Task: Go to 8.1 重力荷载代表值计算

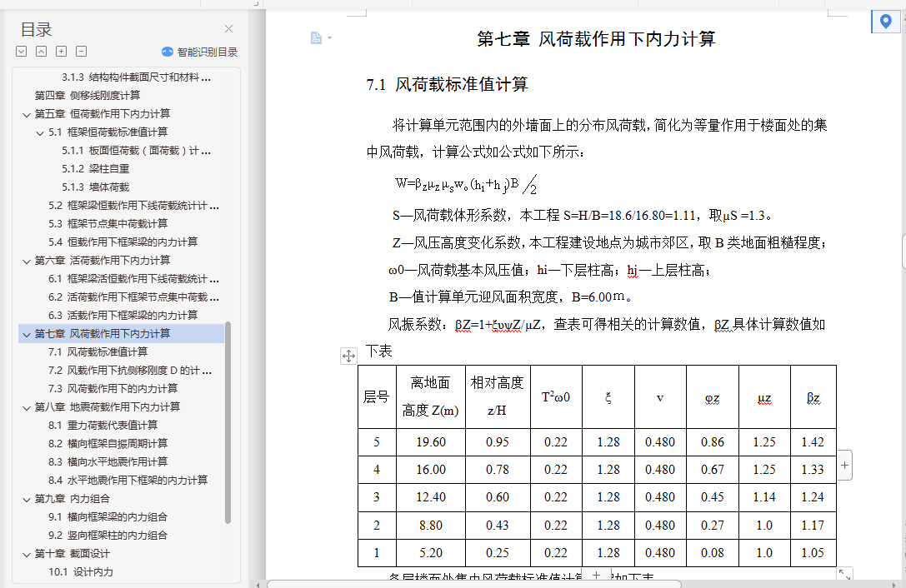Action: point(103,425)
